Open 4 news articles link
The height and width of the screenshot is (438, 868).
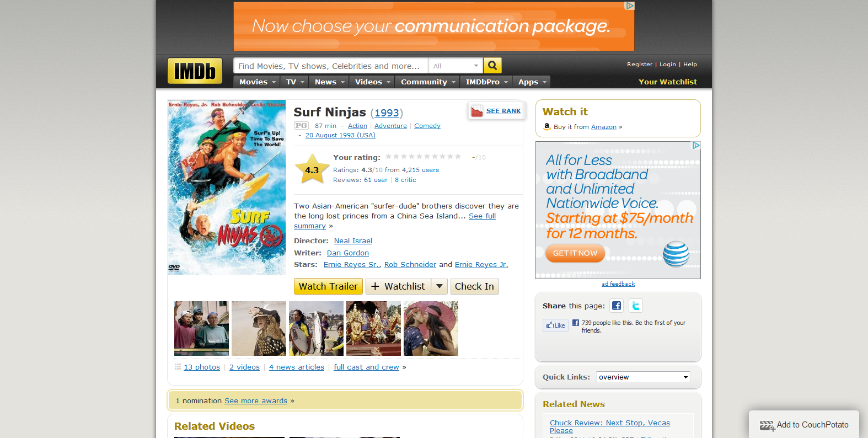297,367
